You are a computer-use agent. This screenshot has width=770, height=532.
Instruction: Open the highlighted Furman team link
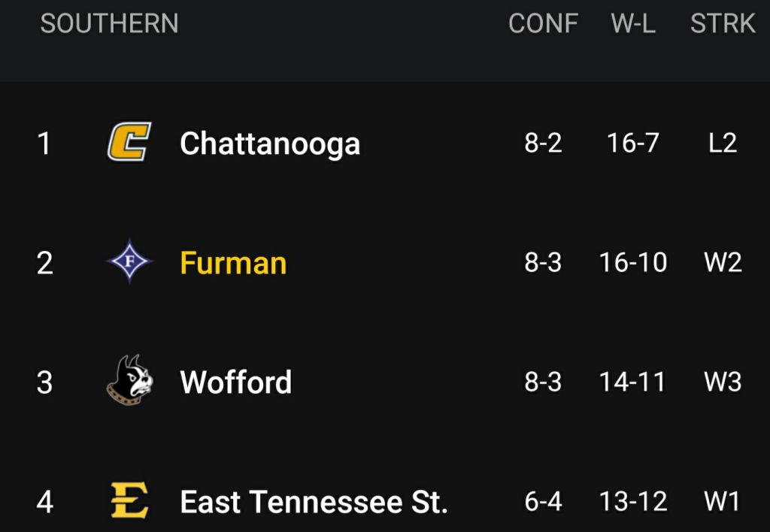[x=233, y=264]
